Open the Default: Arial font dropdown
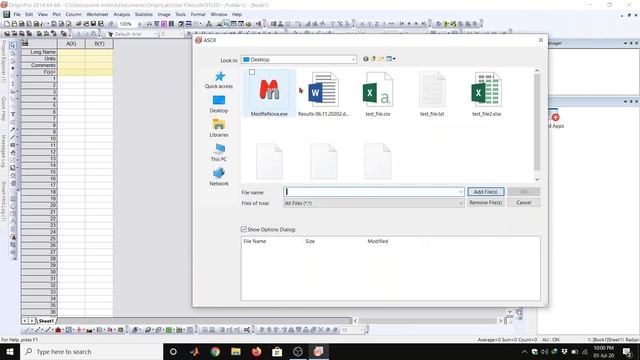The width and height of the screenshot is (640, 360). pyautogui.click(x=156, y=34)
